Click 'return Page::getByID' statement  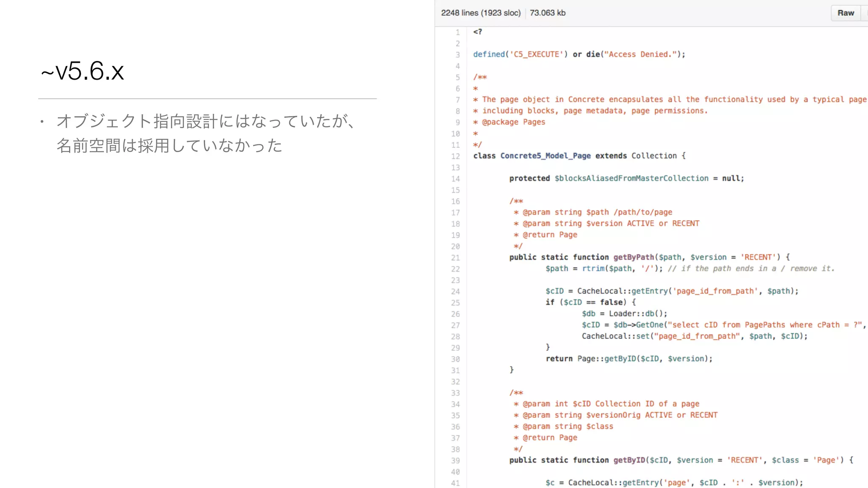click(629, 359)
